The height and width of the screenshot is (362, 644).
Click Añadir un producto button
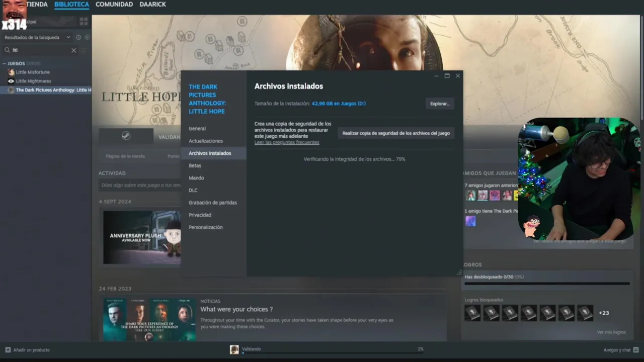click(28, 350)
